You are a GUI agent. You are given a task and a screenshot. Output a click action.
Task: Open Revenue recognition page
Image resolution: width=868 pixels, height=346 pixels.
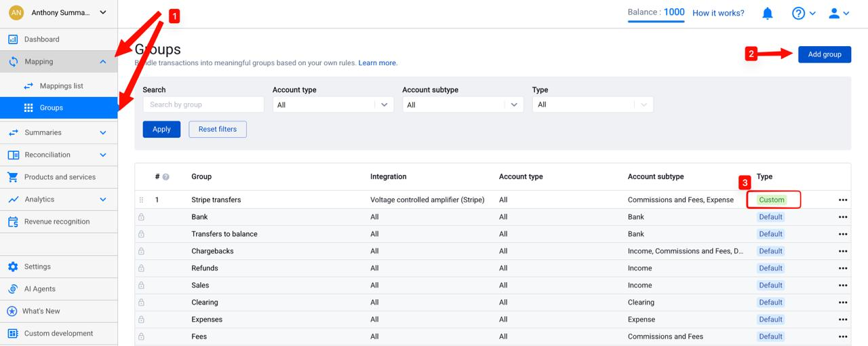(58, 222)
